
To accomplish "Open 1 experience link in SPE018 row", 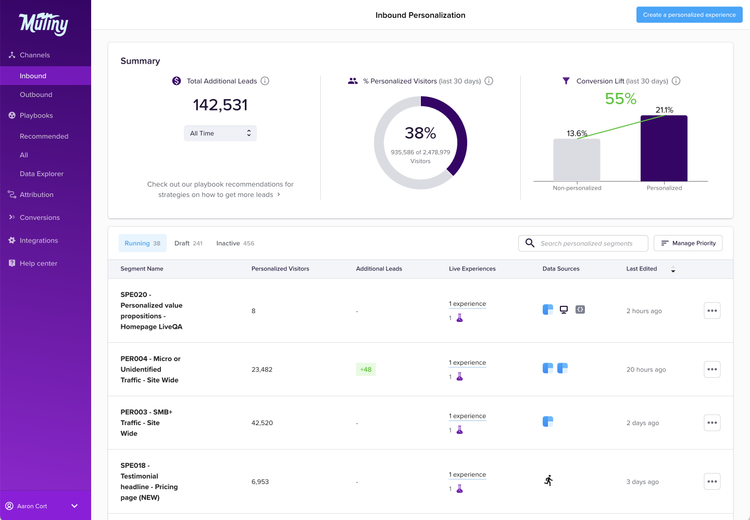I will (x=467, y=475).
